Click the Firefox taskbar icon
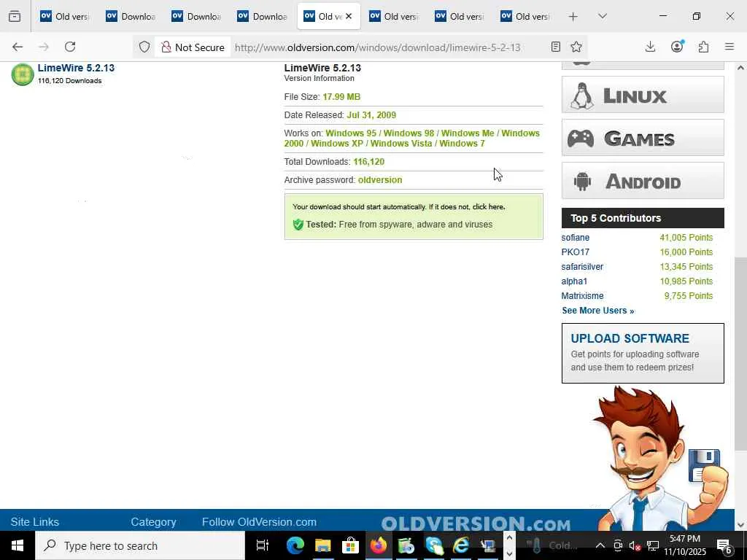 coord(379,545)
